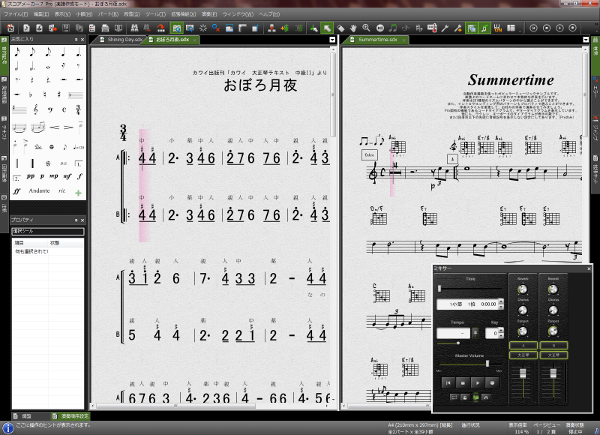
Task: Pick the common time symbol from palette
Action: (64, 110)
